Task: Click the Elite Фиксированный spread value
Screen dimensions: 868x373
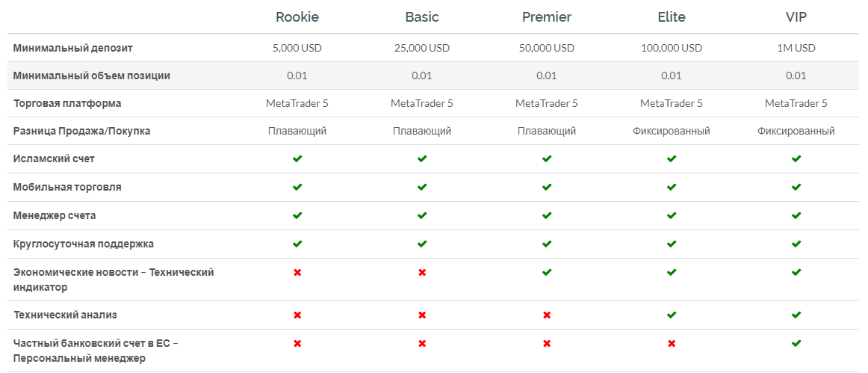Action: pyautogui.click(x=672, y=132)
